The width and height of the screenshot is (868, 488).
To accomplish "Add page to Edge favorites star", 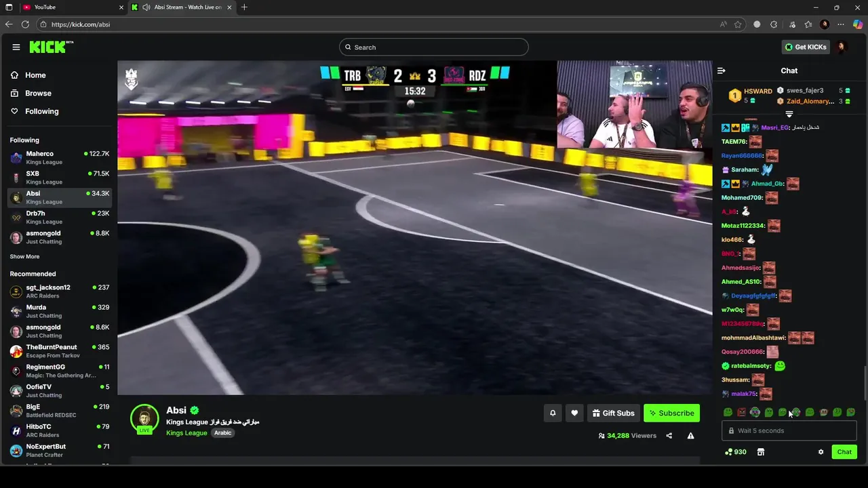I will pos(738,24).
